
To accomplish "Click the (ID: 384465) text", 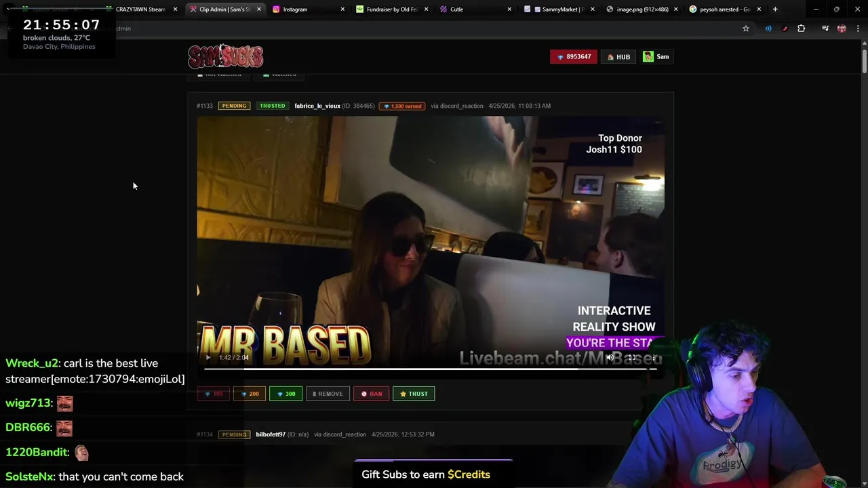I will click(x=359, y=106).
